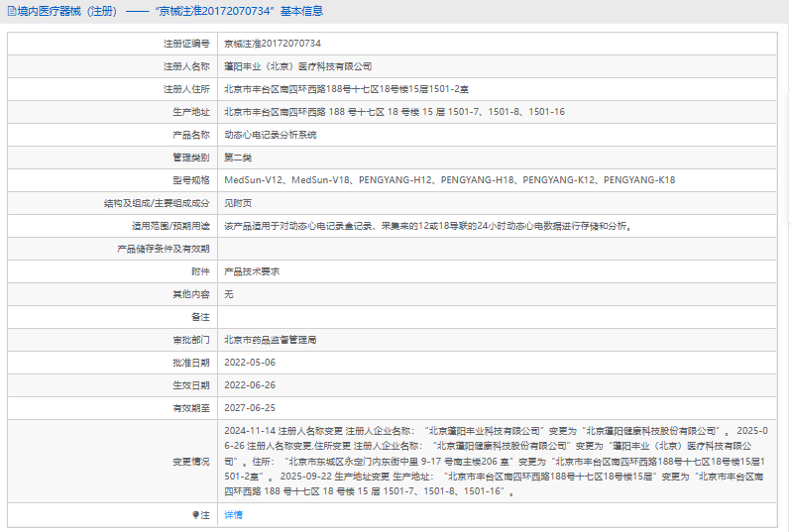The height and width of the screenshot is (532, 791).
Task: Click the 附件 value 产品技术要求
Action: tap(252, 271)
